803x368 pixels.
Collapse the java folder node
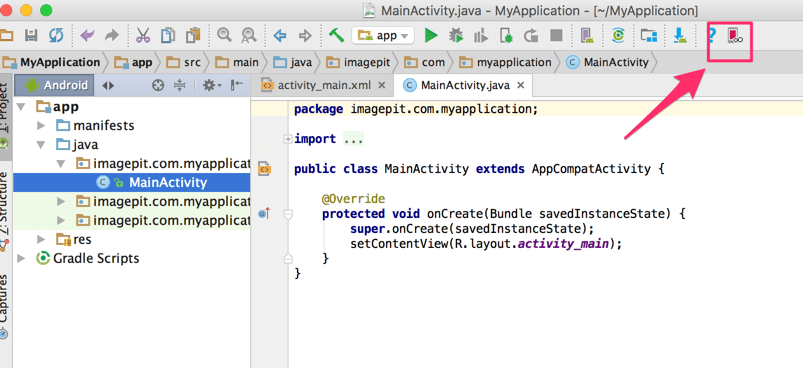click(41, 145)
